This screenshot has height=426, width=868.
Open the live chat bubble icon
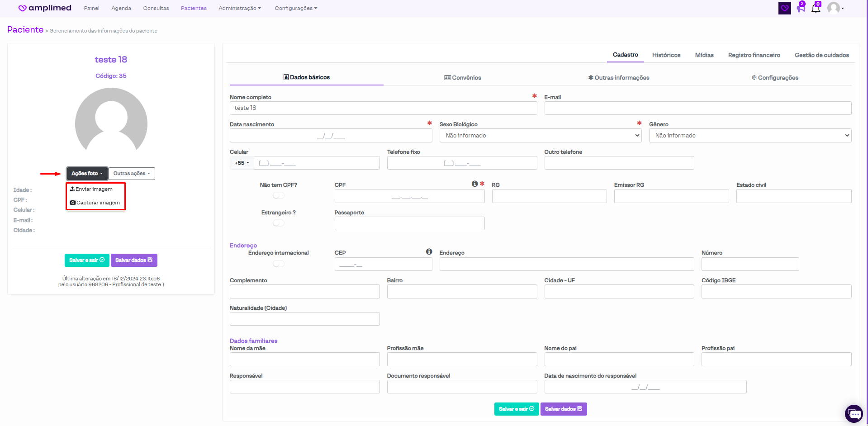854,413
